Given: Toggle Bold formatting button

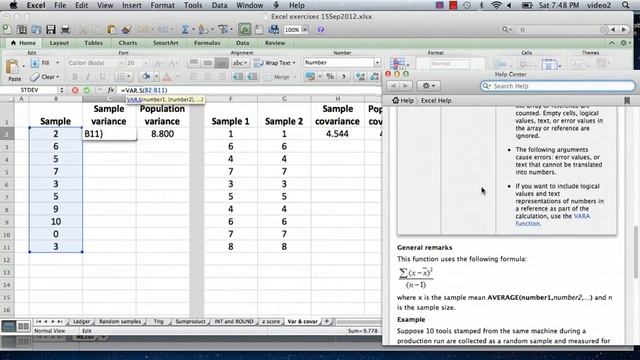Looking at the screenshot, I should [75, 77].
